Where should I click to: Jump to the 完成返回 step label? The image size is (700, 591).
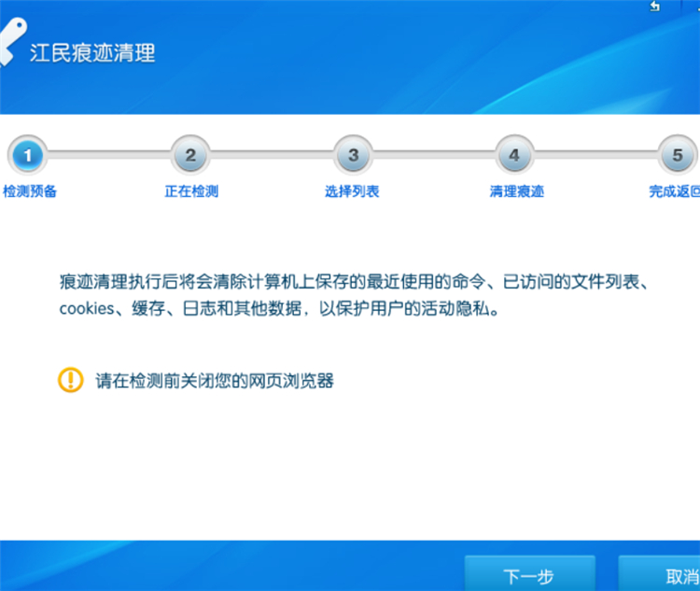(x=675, y=191)
